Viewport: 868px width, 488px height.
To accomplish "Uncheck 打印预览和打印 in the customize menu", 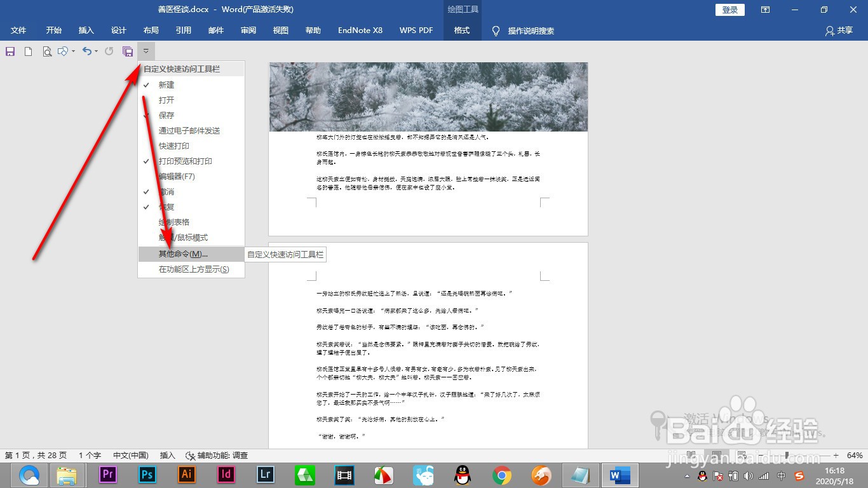I will pos(191,161).
